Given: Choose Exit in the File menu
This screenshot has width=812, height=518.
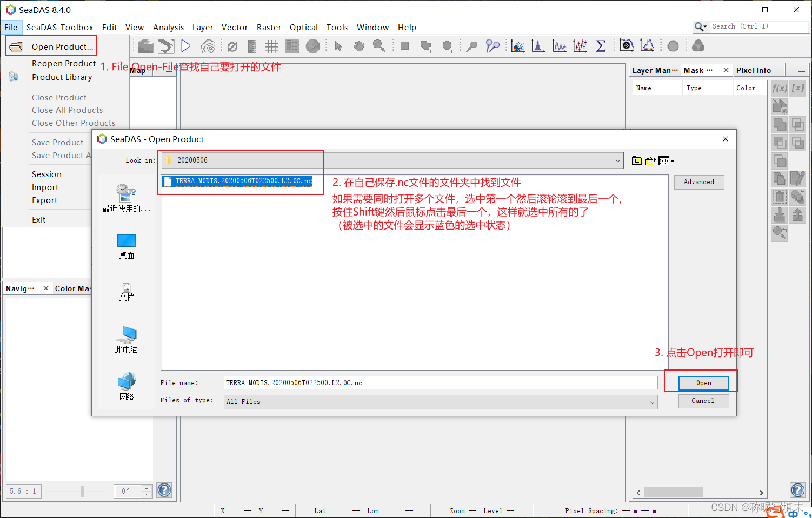Looking at the screenshot, I should pyautogui.click(x=38, y=220).
